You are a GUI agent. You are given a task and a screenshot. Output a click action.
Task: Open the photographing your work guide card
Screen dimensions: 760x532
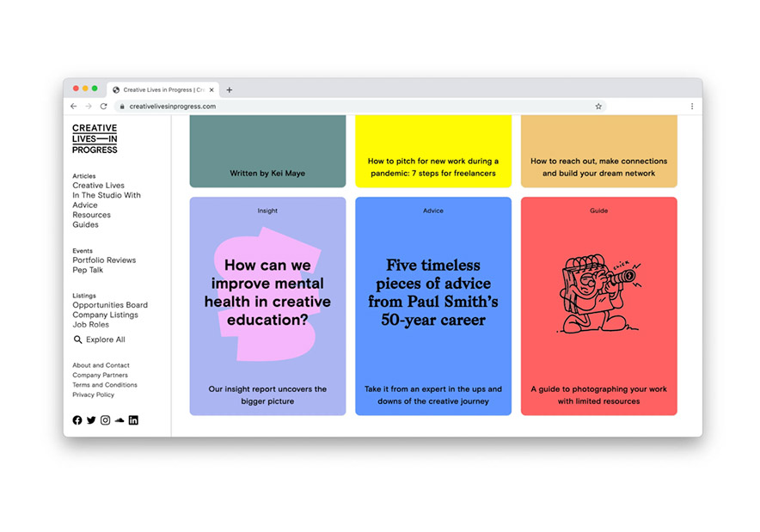(x=599, y=306)
